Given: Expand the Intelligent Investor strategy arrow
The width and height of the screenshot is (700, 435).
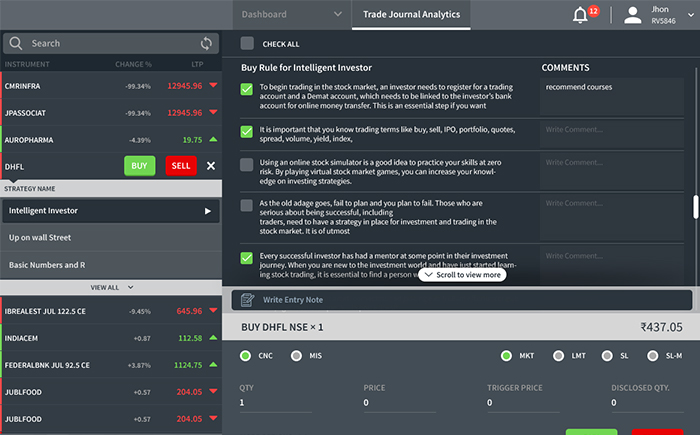Looking at the screenshot, I should (x=208, y=211).
